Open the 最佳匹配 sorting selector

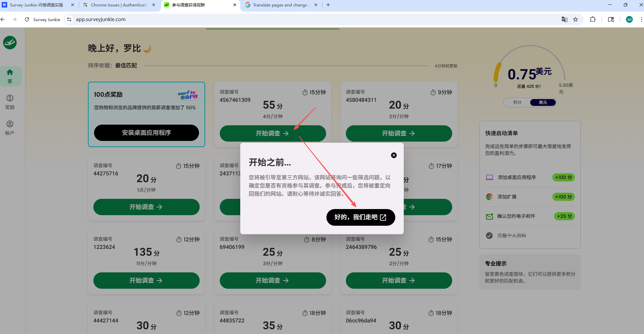coord(125,65)
